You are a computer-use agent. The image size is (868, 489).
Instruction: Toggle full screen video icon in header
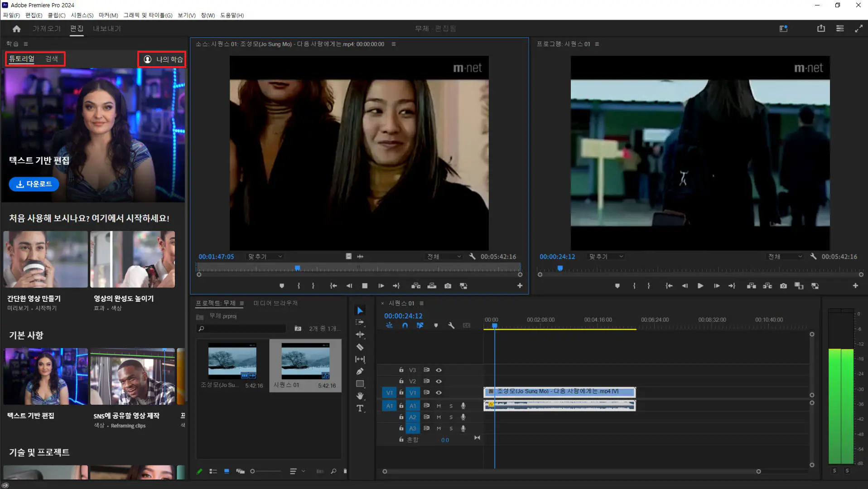pos(858,29)
